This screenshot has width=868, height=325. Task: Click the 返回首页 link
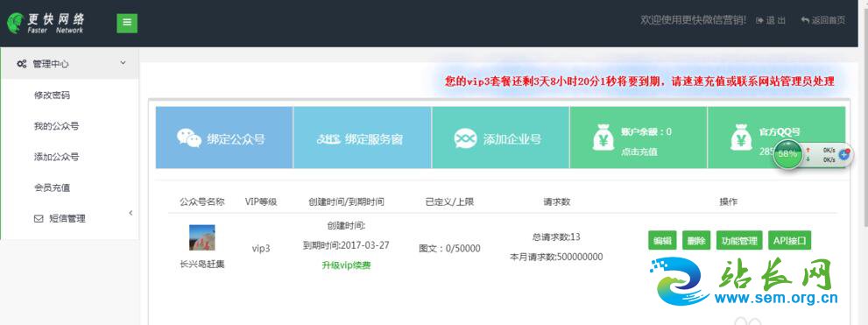823,20
